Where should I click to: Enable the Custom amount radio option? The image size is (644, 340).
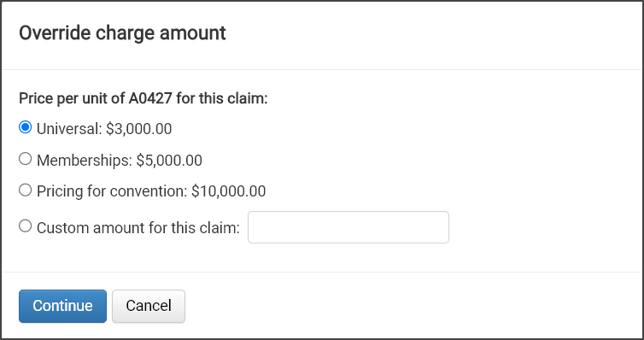25,226
